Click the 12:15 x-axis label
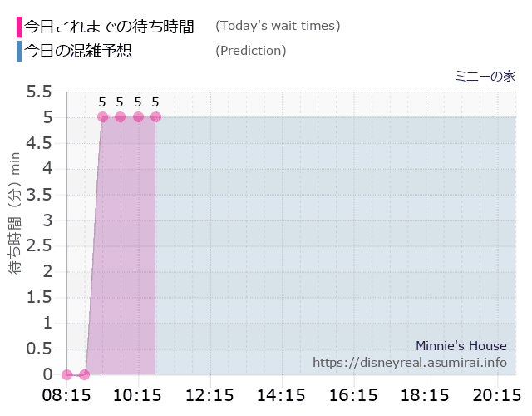The width and height of the screenshot is (532, 416). pyautogui.click(x=209, y=396)
